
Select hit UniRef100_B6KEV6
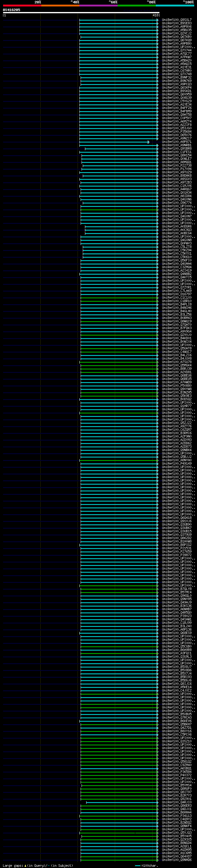coord(176,721)
